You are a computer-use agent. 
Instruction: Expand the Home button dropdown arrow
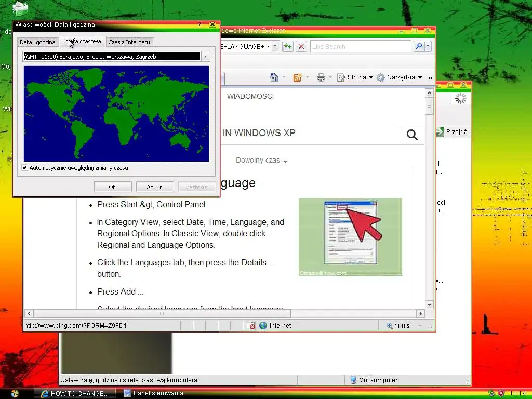284,77
